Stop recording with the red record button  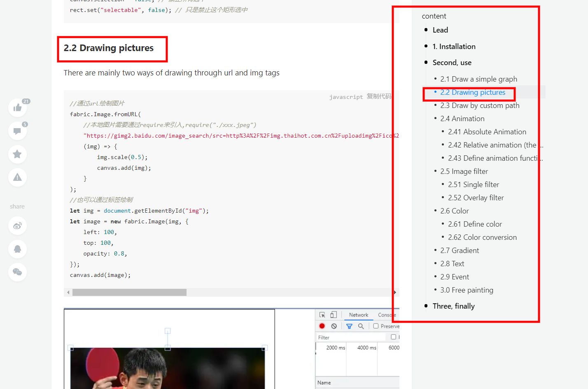(322, 326)
